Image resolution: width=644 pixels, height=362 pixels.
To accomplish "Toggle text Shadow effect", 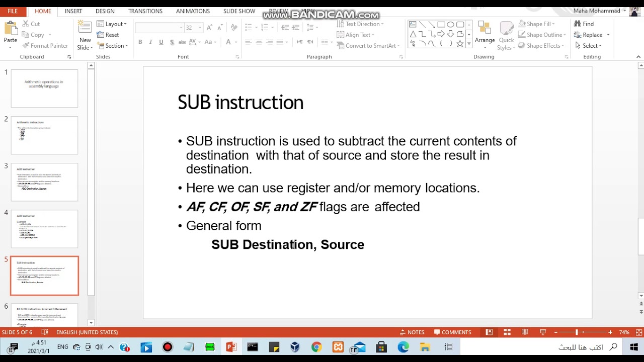I will 172,42.
